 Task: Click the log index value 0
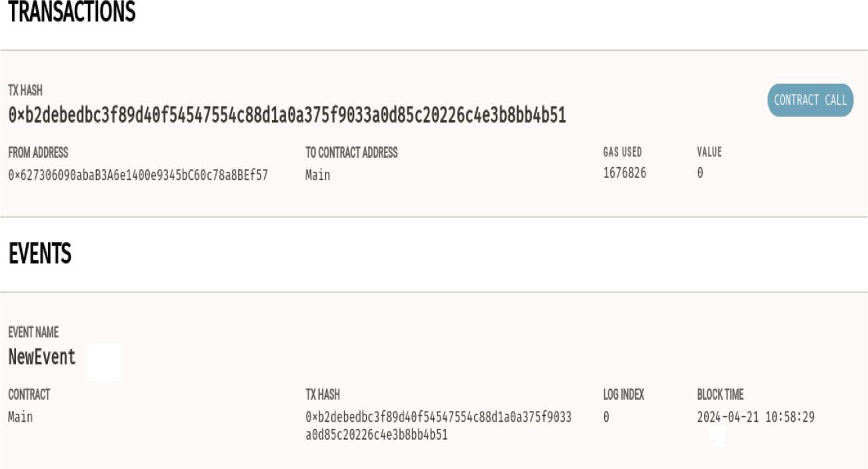(x=606, y=417)
